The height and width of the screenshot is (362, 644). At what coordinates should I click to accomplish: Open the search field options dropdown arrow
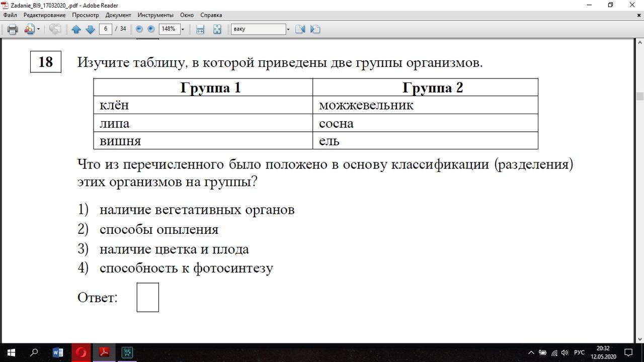tap(288, 29)
